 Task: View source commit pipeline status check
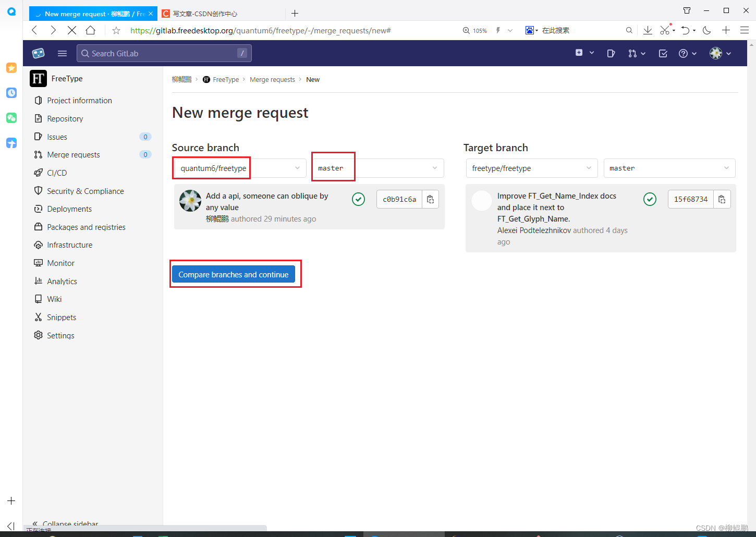coord(358,199)
